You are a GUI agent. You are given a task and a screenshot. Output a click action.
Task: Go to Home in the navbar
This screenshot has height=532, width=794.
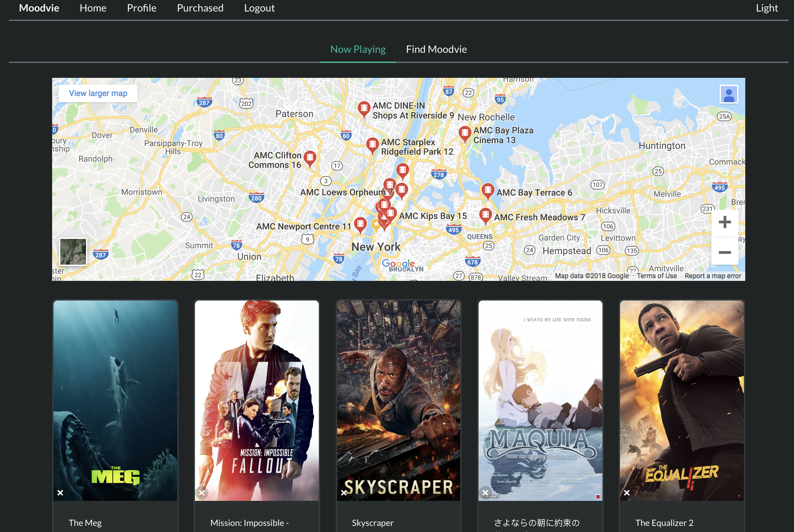pyautogui.click(x=93, y=8)
